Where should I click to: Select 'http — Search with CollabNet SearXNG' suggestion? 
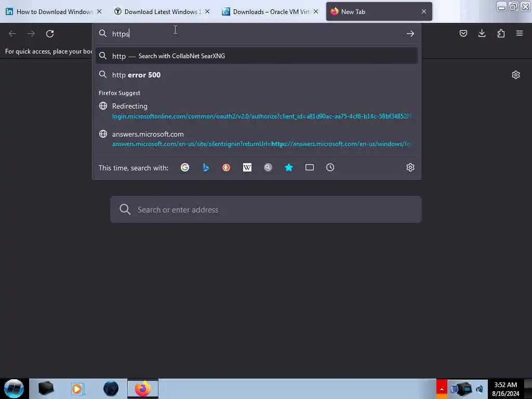(257, 56)
